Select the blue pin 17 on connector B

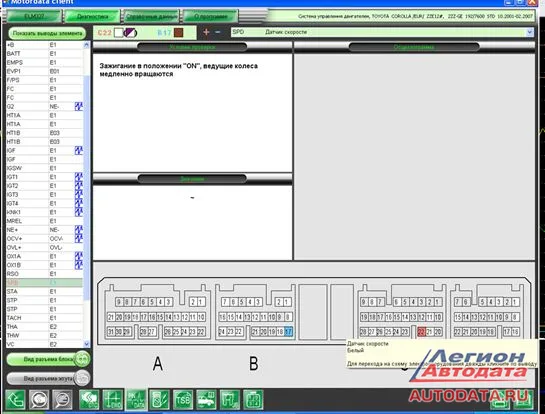[288, 332]
